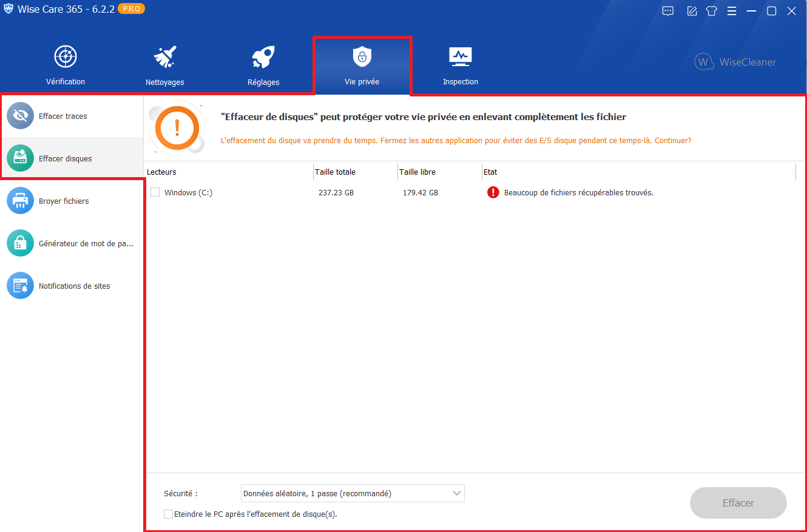Screen dimensions: 807x532
Task: Click the orange disk erase warning message
Action: tap(456, 140)
